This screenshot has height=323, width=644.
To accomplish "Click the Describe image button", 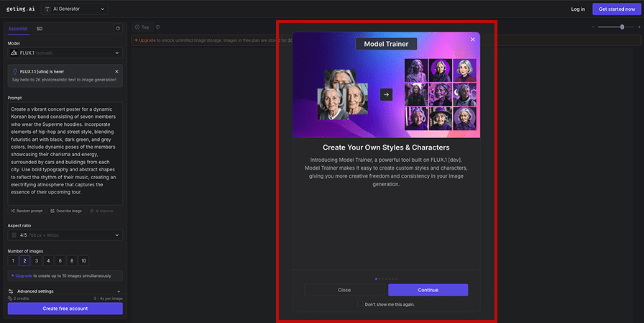I will coord(66,211).
